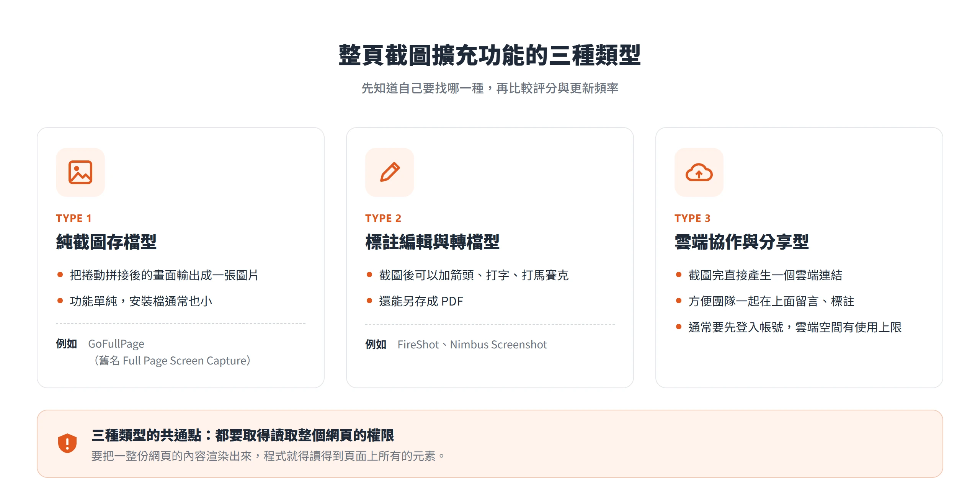
Task: Click bullet 還能另存成 PDF
Action: coord(421,301)
